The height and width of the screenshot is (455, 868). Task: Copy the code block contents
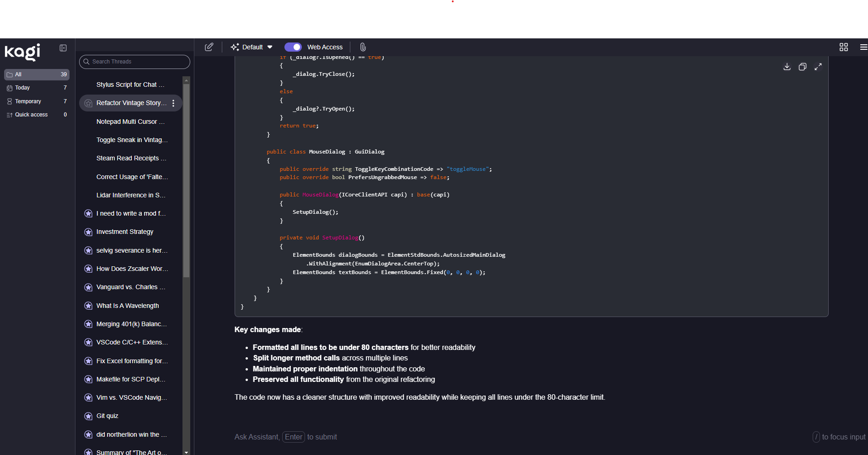(x=802, y=67)
